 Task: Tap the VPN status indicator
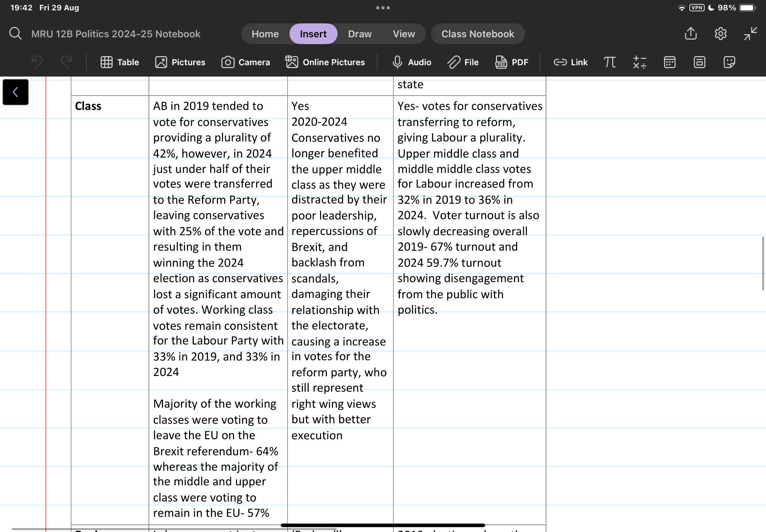tap(697, 8)
